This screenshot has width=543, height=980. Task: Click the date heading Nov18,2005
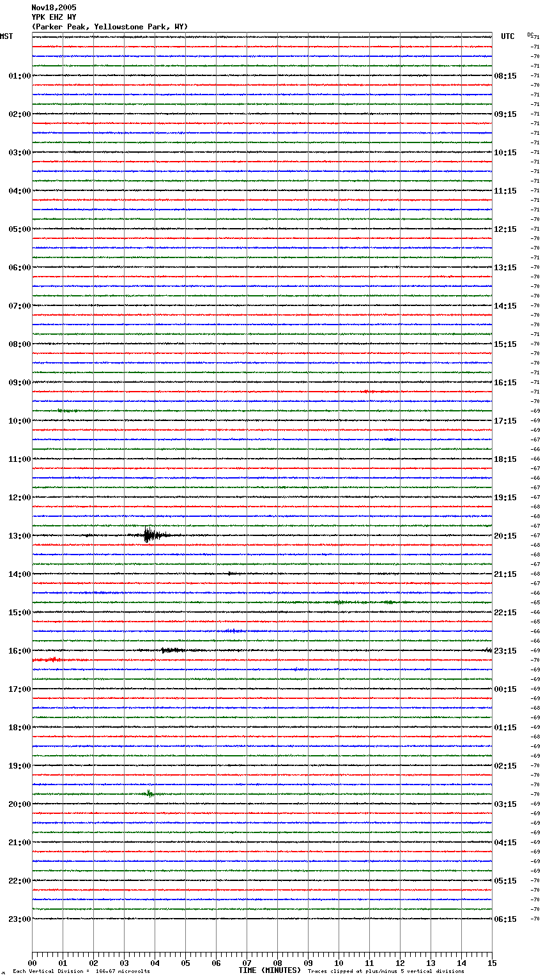(54, 8)
